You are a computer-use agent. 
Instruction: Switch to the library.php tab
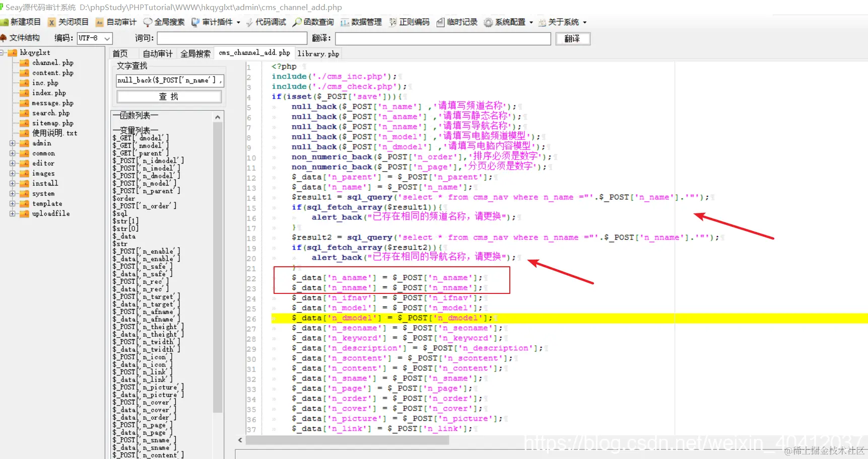click(318, 53)
